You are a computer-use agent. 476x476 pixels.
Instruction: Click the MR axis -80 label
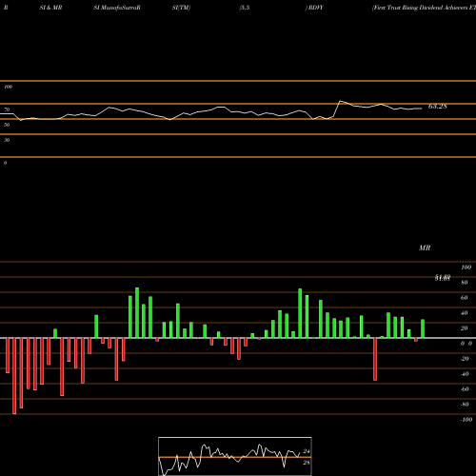[x=465, y=405]
